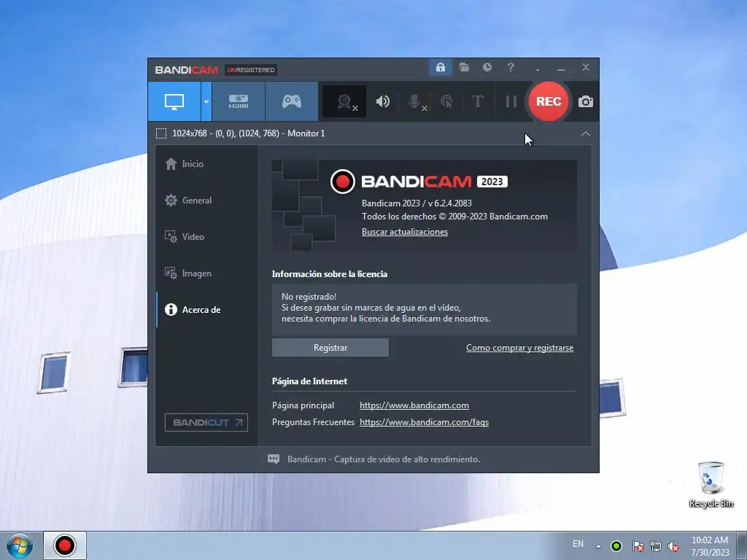Open the Windows Start button
The image size is (747, 560).
click(20, 545)
